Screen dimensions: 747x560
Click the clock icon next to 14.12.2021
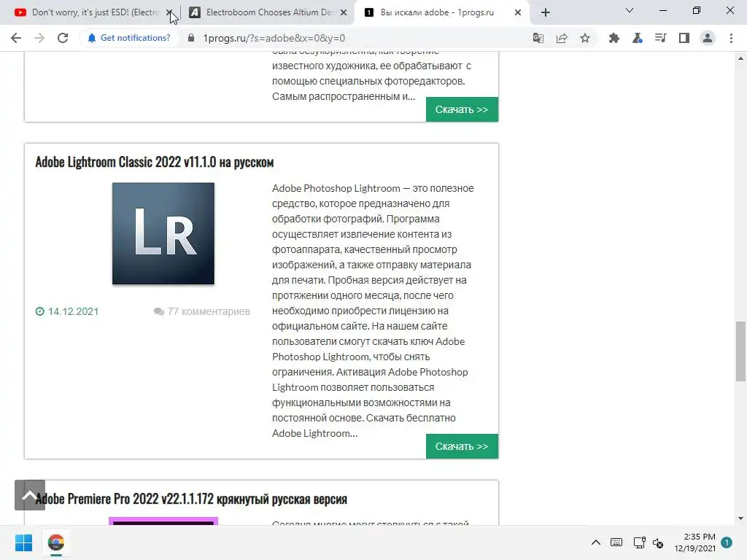[x=39, y=311]
